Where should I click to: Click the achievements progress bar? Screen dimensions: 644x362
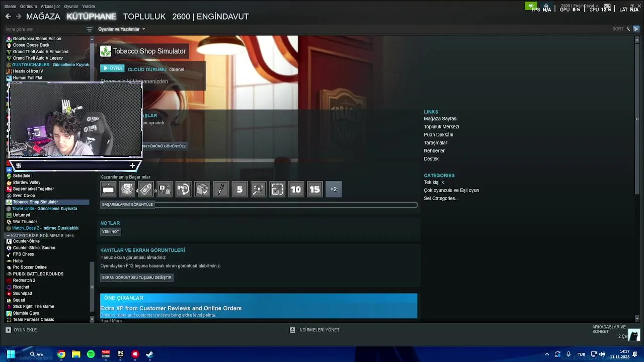[x=286, y=205]
